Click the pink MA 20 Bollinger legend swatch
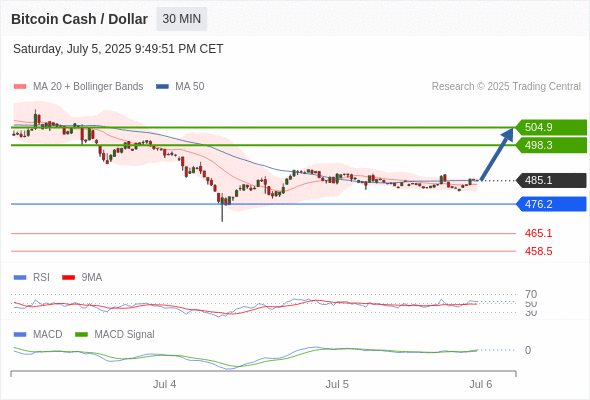 pyautogui.click(x=20, y=87)
